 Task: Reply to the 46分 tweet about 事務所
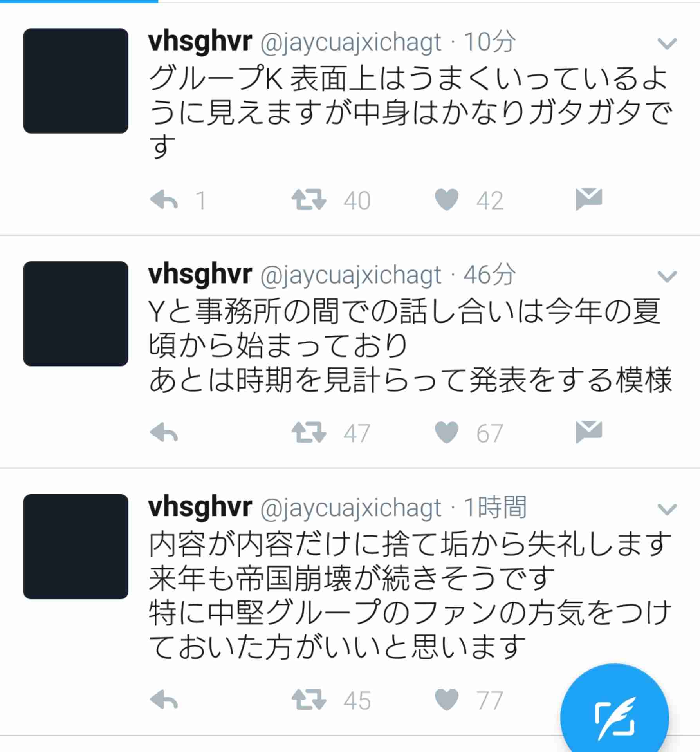coord(164,432)
